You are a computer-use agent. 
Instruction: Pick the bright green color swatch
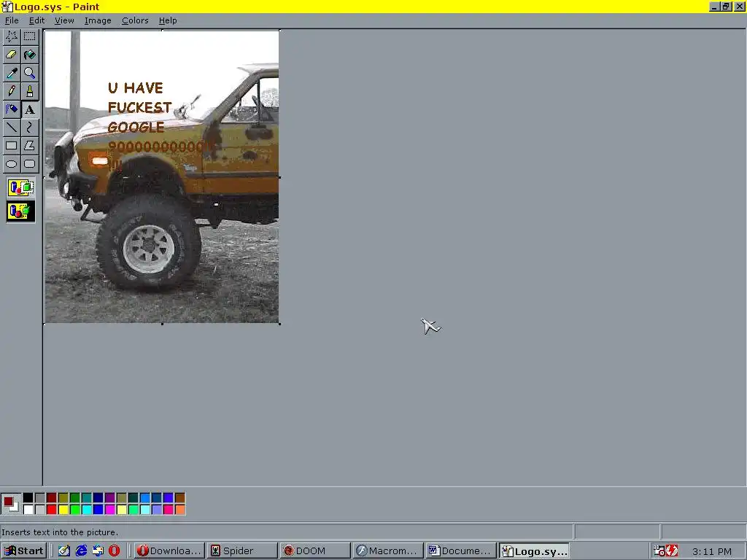coord(75,510)
